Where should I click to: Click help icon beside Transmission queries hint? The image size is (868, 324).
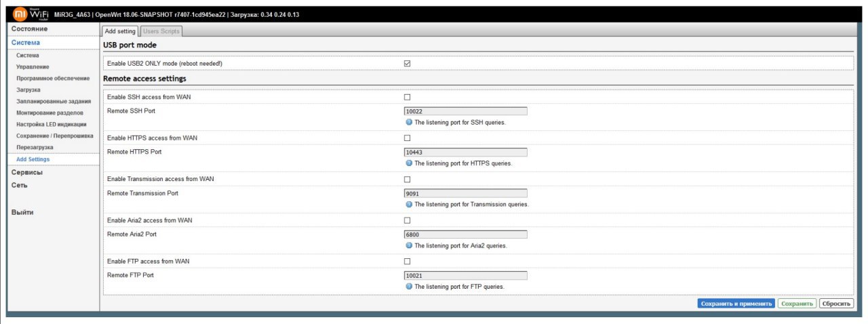[x=409, y=204]
